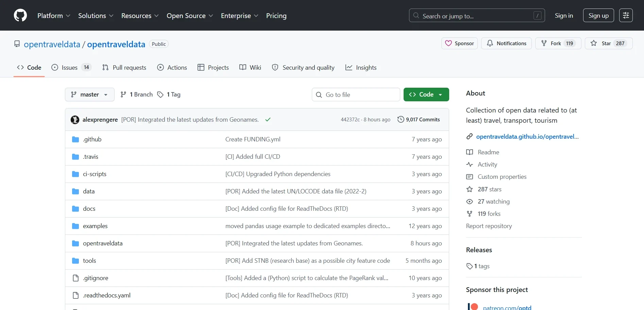This screenshot has height=310, width=644.
Task: View the 119 forks link
Action: pos(484,214)
